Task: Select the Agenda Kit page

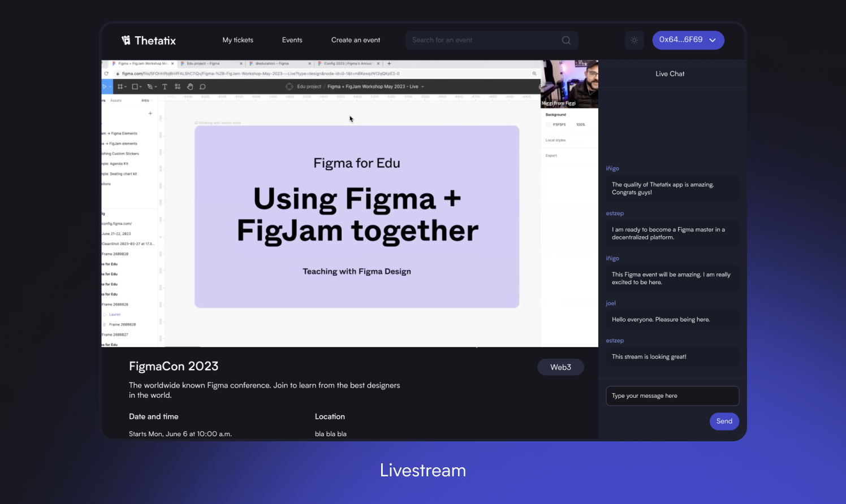Action: pos(115,164)
